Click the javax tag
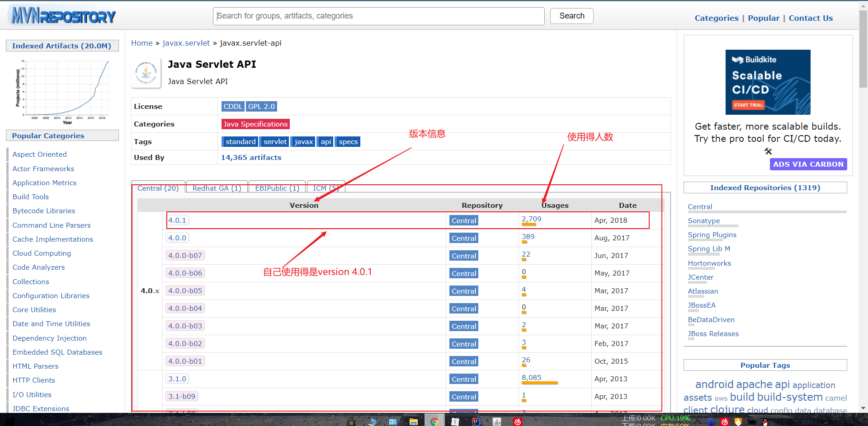This screenshot has height=426, width=868. click(x=303, y=141)
